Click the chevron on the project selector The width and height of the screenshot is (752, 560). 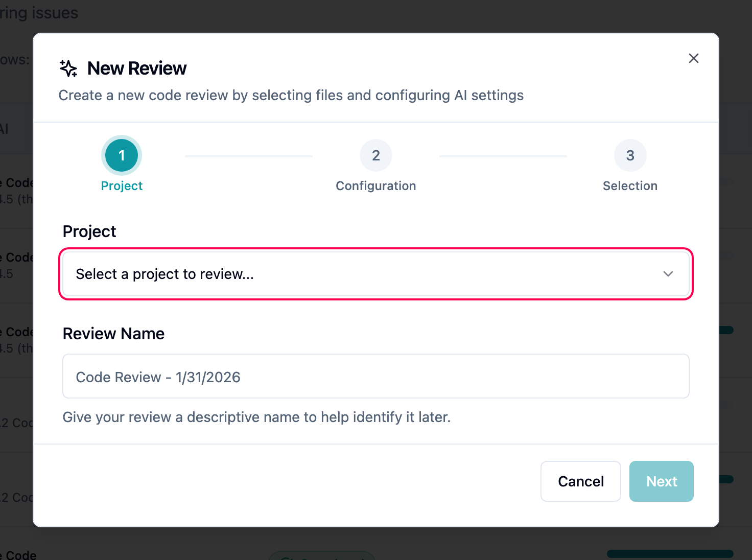click(x=668, y=274)
